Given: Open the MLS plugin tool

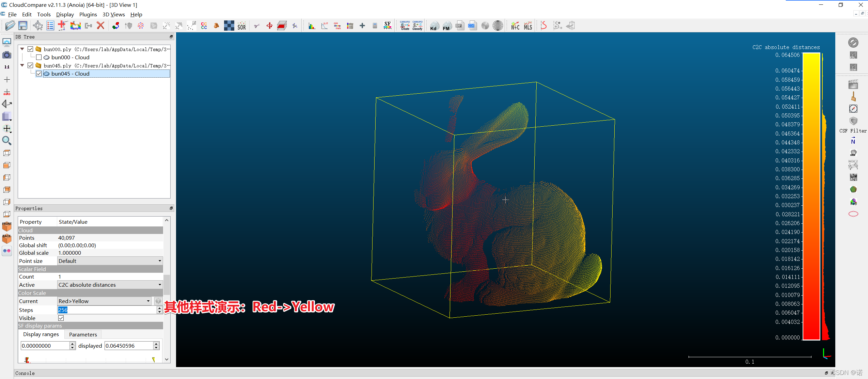Looking at the screenshot, I should coord(528,26).
